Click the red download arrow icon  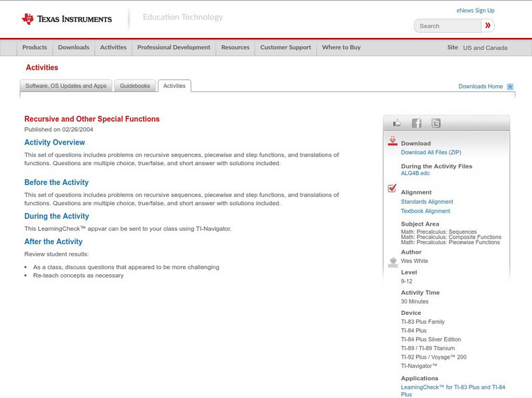click(392, 141)
